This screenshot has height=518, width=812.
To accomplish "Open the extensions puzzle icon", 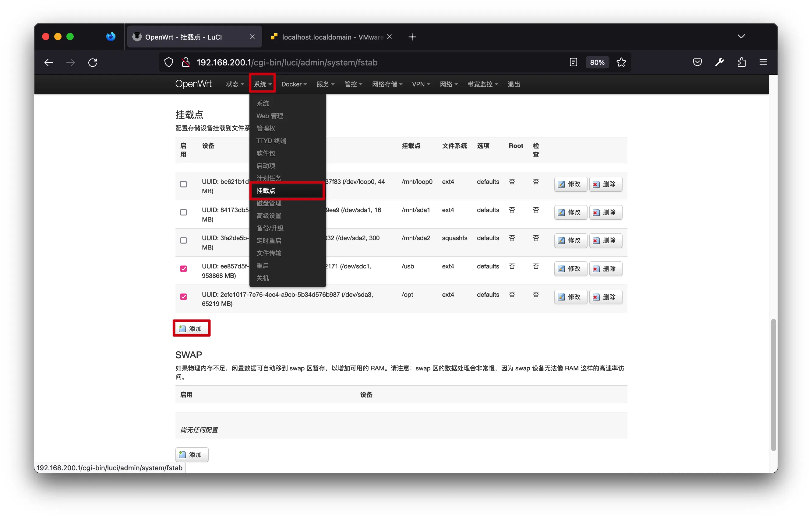I will [x=741, y=62].
